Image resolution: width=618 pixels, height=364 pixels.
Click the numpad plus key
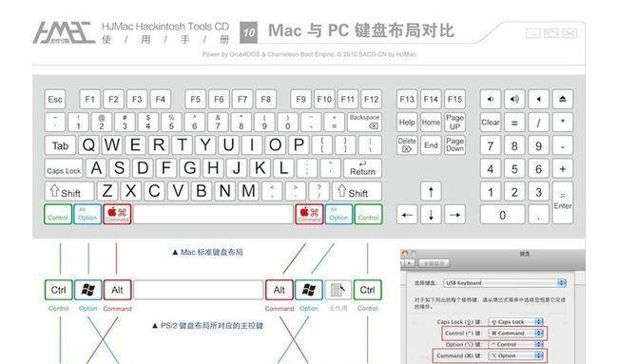(x=563, y=168)
